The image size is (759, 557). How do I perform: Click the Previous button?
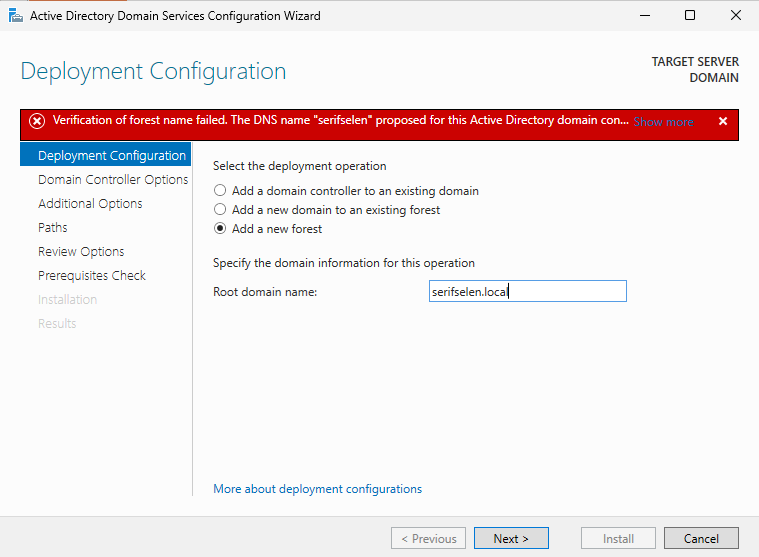pos(428,539)
